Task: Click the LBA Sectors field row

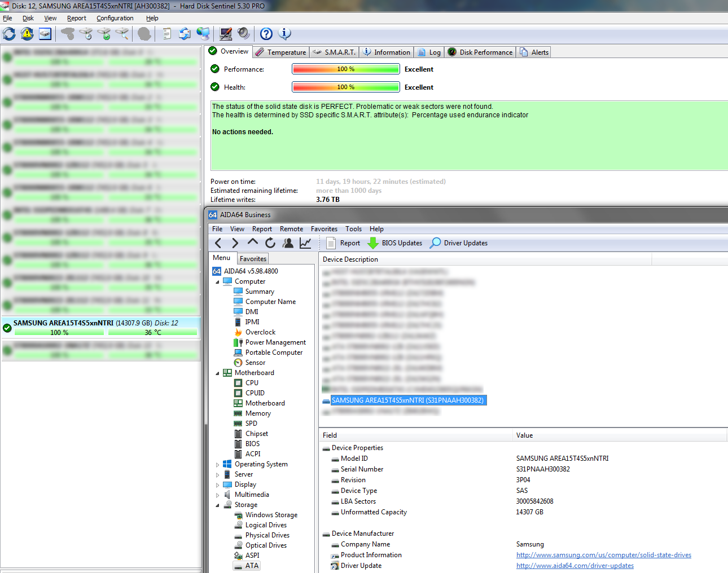Action: 523,501
